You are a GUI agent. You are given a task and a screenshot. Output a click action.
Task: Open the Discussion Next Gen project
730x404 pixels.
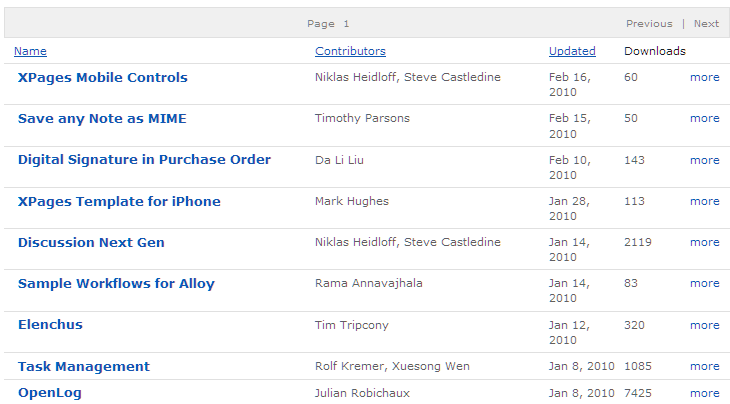(91, 242)
